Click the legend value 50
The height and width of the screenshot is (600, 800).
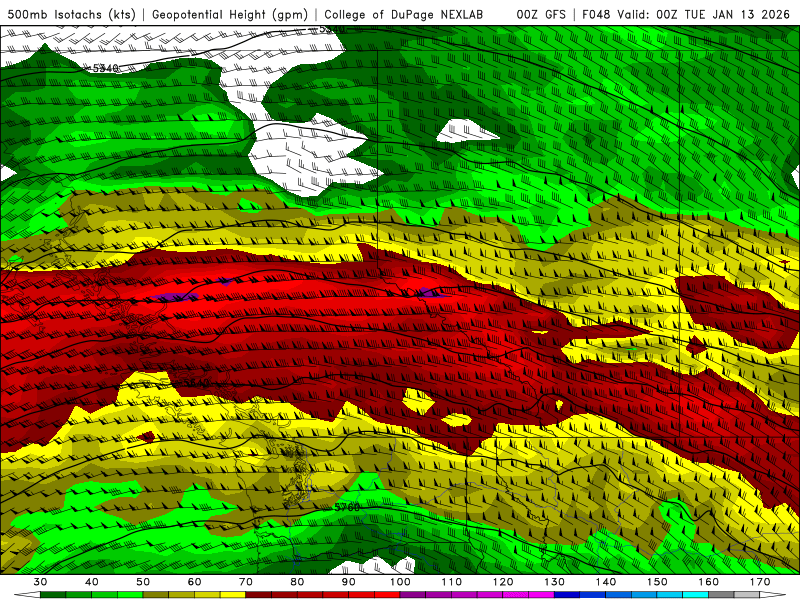(x=143, y=582)
